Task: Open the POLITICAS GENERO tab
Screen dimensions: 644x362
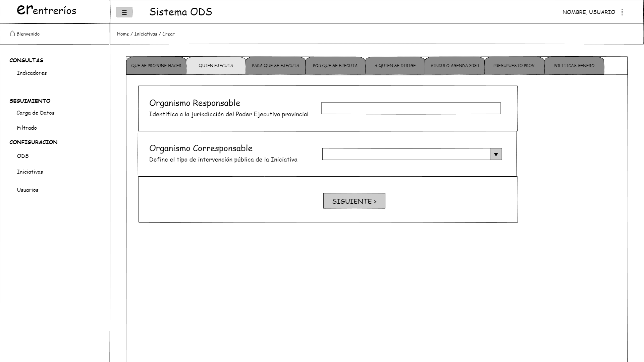Action: pyautogui.click(x=574, y=66)
